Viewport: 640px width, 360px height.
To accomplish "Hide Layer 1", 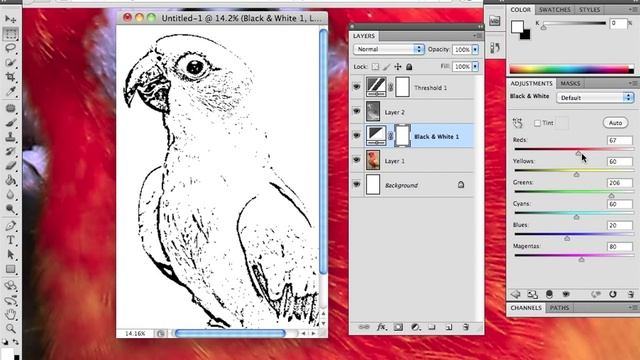I will (x=357, y=160).
